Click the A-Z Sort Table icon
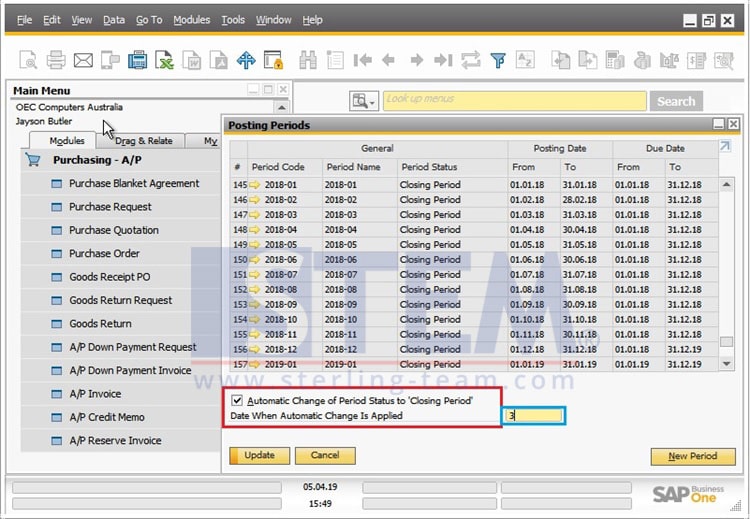Screen dimensions: 750x519 coord(525,60)
